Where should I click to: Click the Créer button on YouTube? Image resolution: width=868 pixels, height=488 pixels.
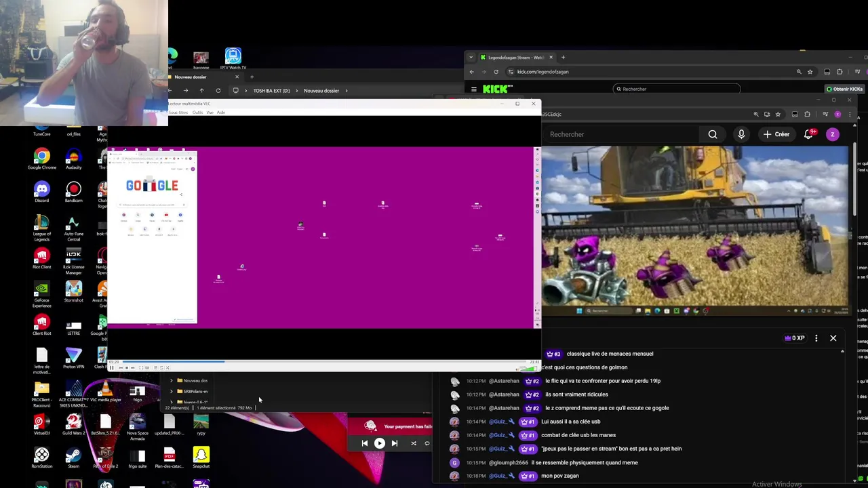776,134
